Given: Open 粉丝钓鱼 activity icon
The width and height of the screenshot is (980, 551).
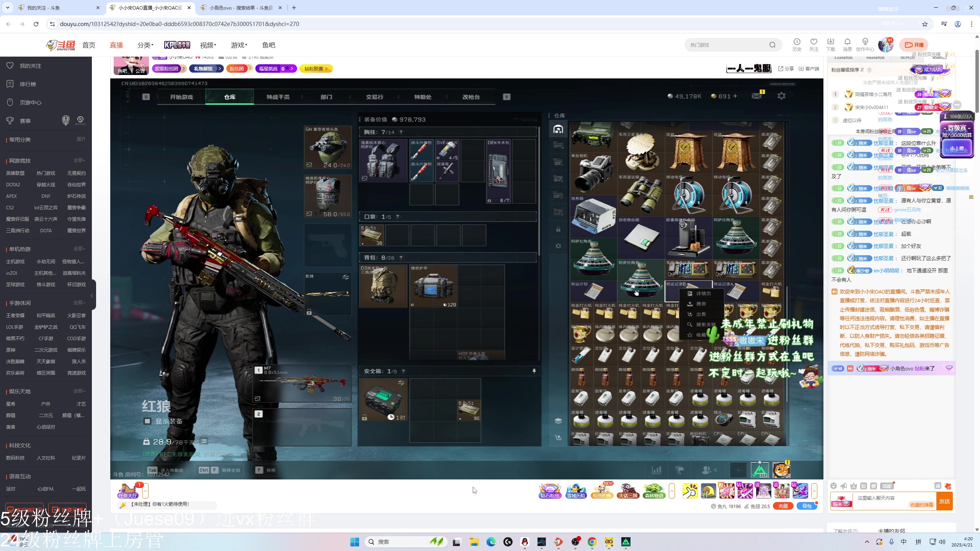Looking at the screenshot, I should click(x=602, y=491).
